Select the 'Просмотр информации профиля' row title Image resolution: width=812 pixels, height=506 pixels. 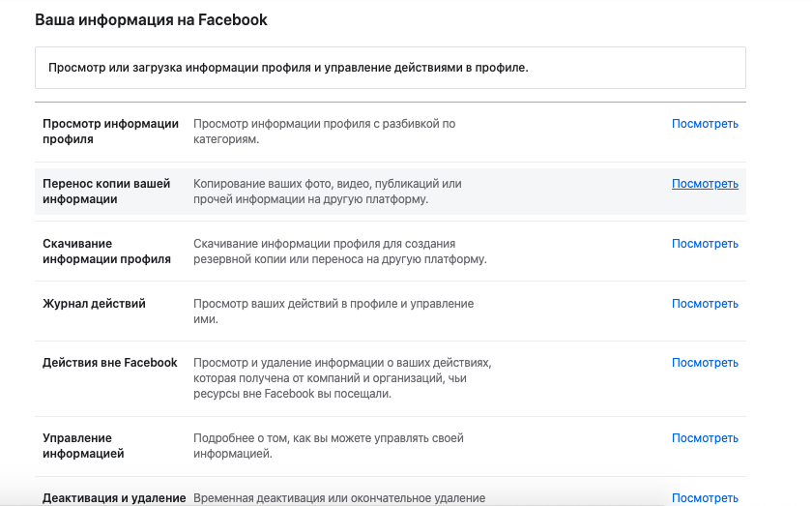110,132
